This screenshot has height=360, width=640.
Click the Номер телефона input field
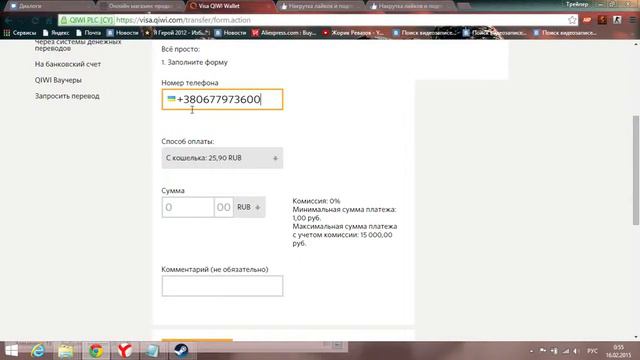pos(222,99)
